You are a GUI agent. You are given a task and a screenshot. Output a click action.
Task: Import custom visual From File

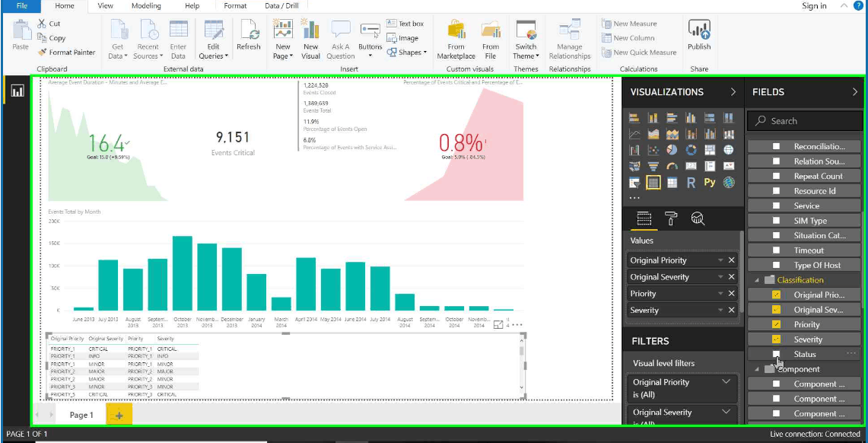point(491,39)
